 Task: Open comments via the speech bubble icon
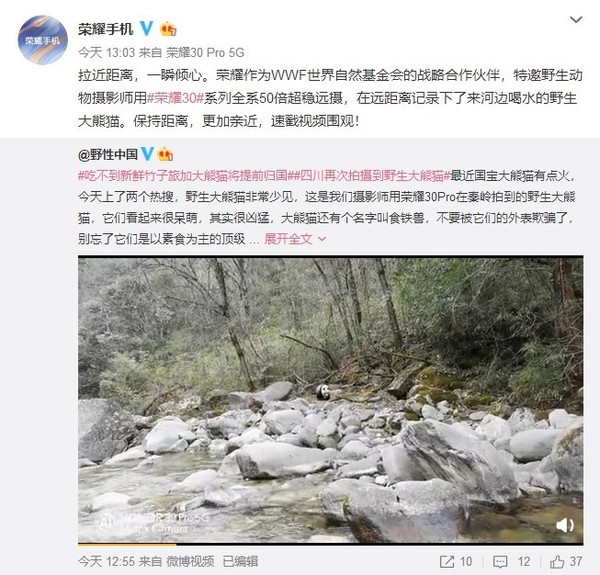click(500, 562)
